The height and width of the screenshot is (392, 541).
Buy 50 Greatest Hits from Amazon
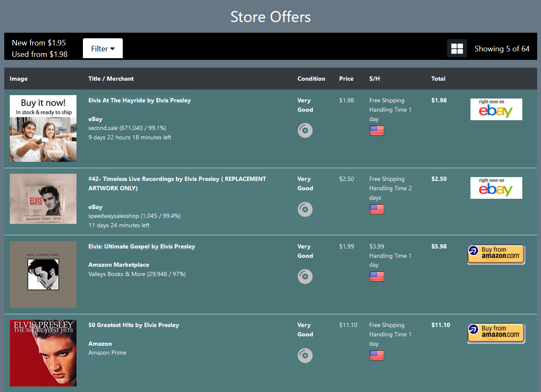(496, 333)
